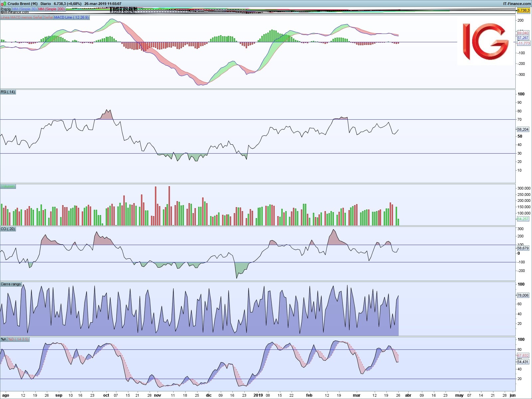
Task: Click the 67,832 %D value tag
Action: [523, 355]
